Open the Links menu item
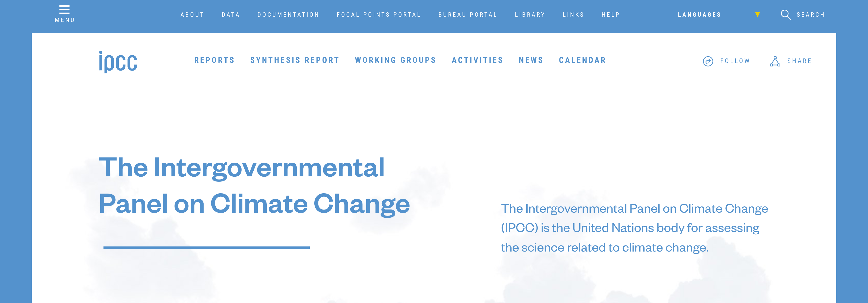This screenshot has height=303, width=868. coord(573,15)
